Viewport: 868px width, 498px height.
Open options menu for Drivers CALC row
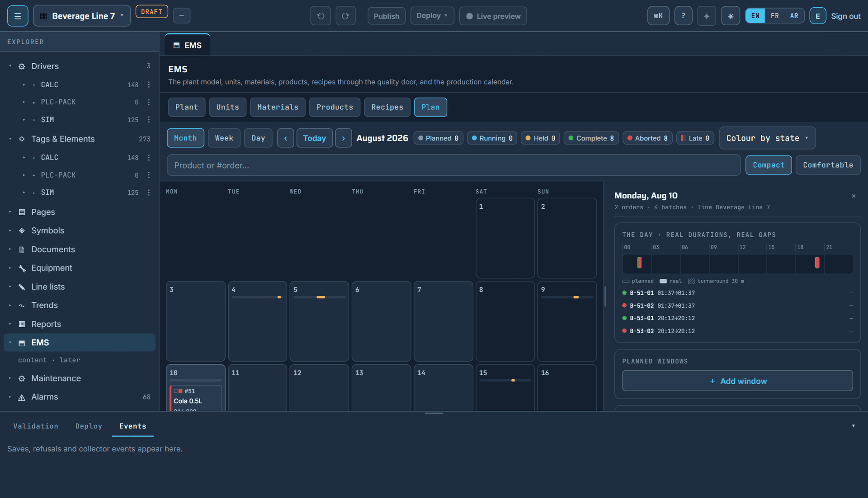pyautogui.click(x=149, y=85)
